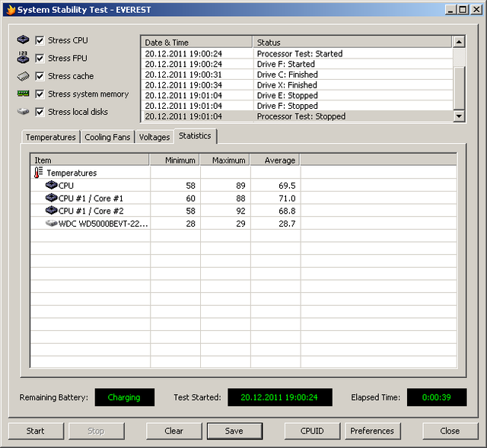Click the green memory module icon

(23, 94)
